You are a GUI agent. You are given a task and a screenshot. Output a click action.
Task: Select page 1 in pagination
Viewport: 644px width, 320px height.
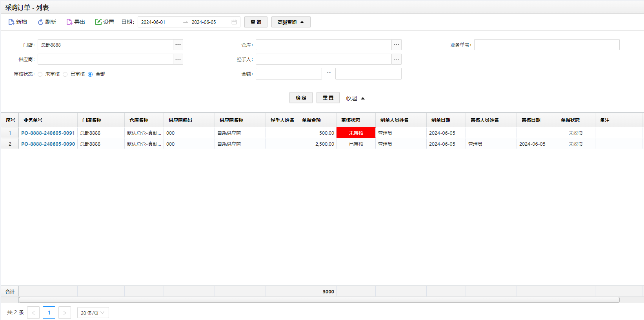pyautogui.click(x=49, y=313)
